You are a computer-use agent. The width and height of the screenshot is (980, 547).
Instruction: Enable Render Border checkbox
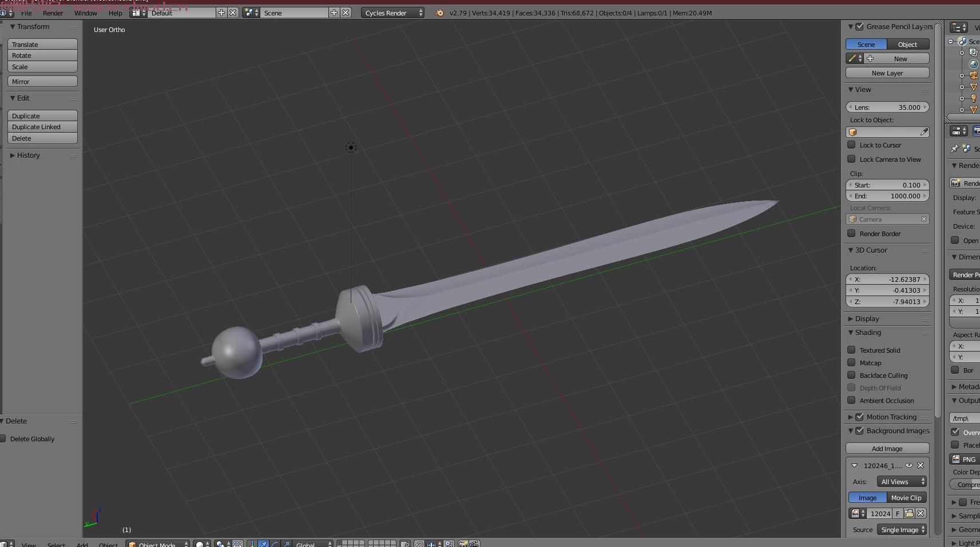(851, 234)
